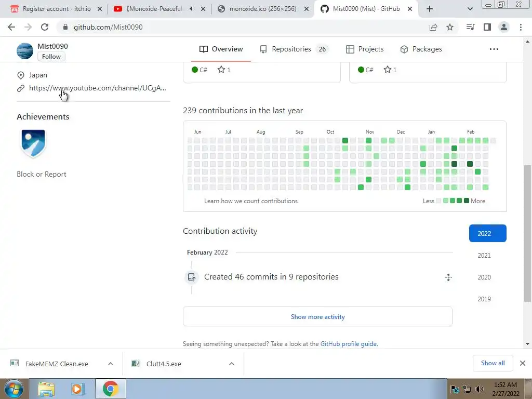Open the media control icon in Chrome toolbar
Image resolution: width=532 pixels, height=399 pixels.
[471, 27]
